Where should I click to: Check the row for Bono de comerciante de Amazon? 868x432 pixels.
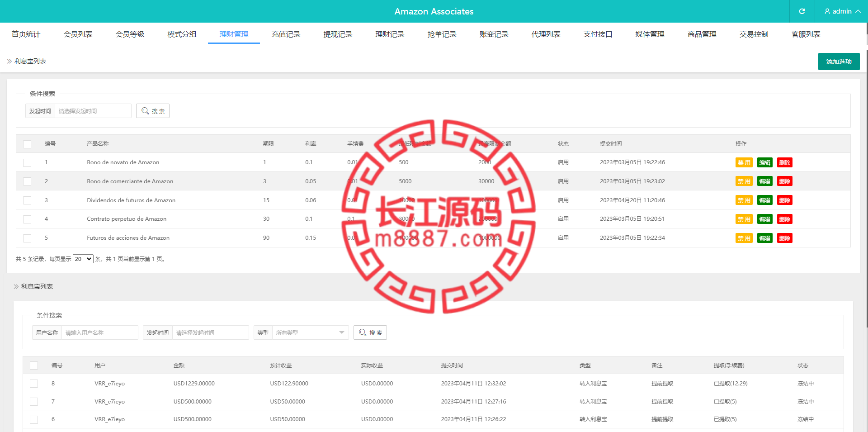coord(27,181)
